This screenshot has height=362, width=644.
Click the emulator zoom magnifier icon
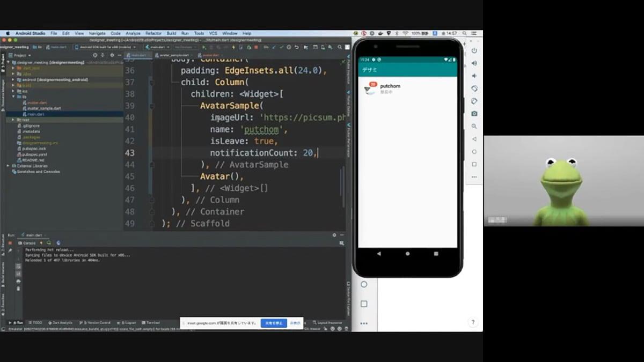474,127
